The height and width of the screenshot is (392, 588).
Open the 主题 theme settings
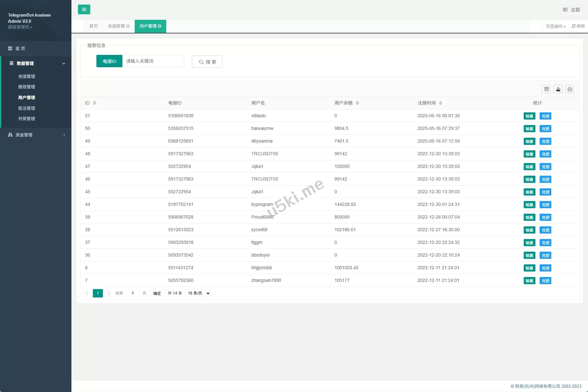pos(571,10)
